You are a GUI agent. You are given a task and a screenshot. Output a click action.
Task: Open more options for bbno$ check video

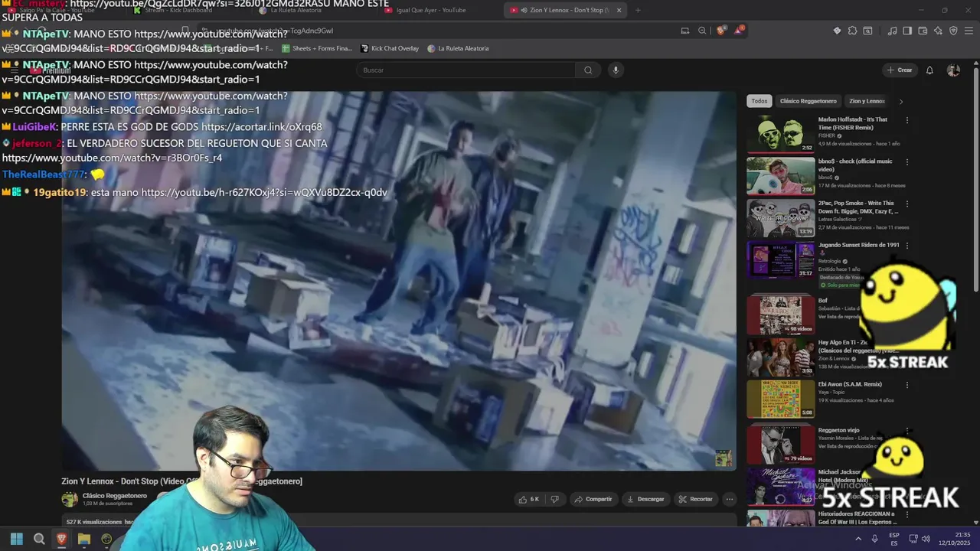pos(907,162)
